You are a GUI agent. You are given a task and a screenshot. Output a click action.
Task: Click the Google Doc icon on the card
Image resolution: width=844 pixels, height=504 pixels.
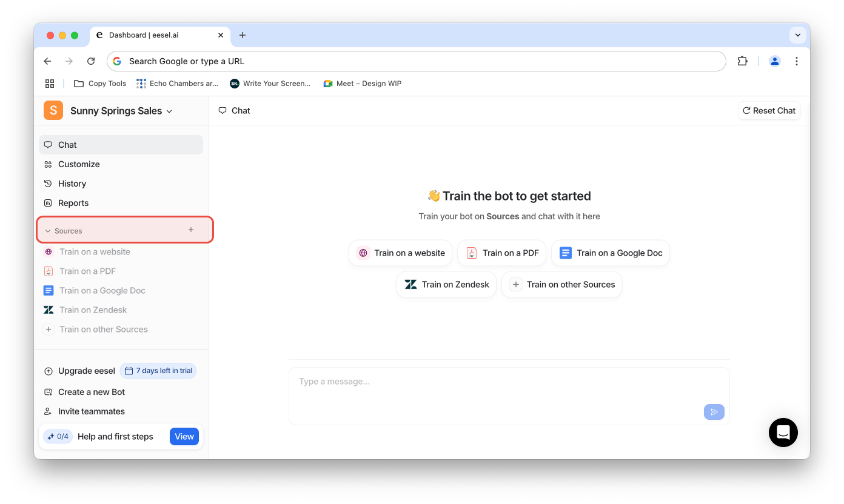point(565,253)
